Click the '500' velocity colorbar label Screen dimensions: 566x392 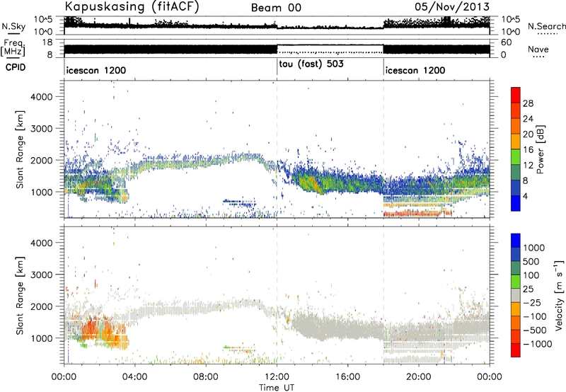coord(531,261)
